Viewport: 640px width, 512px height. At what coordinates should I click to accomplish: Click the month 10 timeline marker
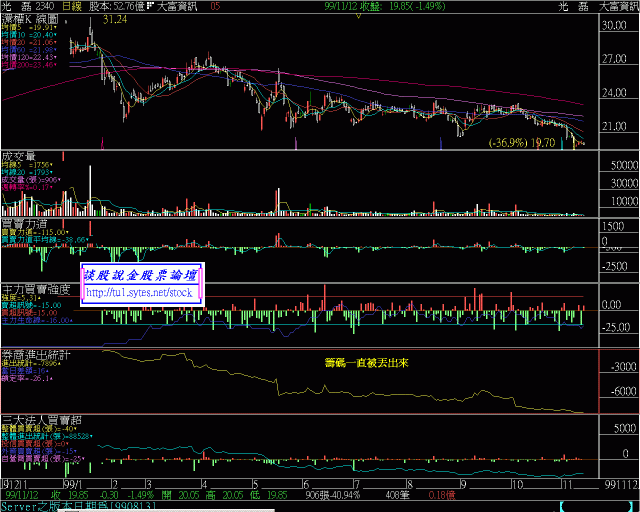point(517,485)
